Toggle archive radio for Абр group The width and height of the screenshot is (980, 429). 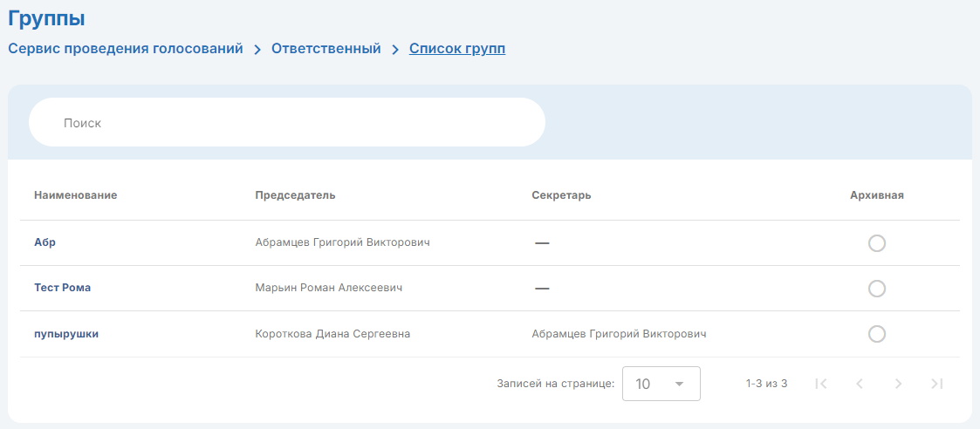click(877, 243)
